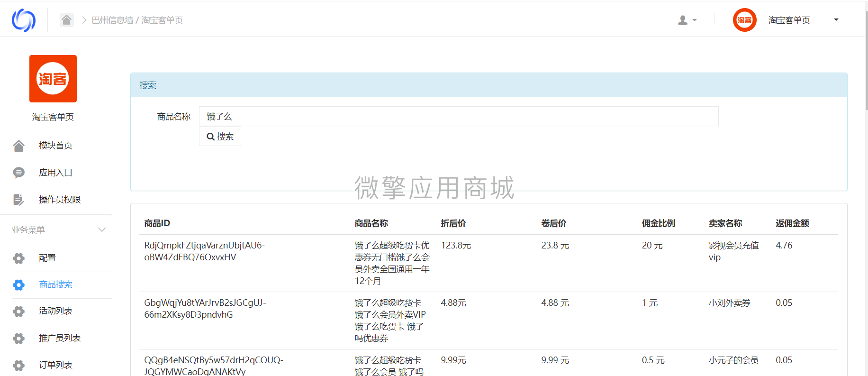Open 配置 menu item
The image size is (868, 376).
click(x=47, y=258)
